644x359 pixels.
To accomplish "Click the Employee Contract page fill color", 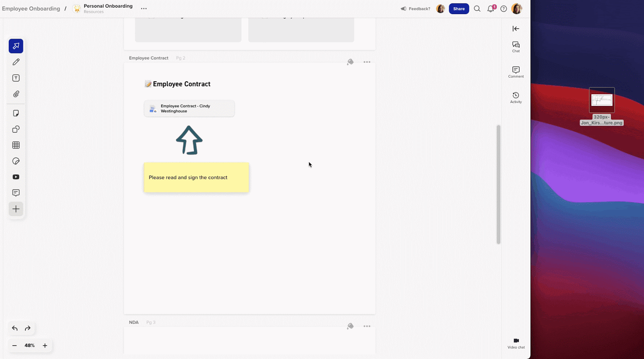I will 350,62.
